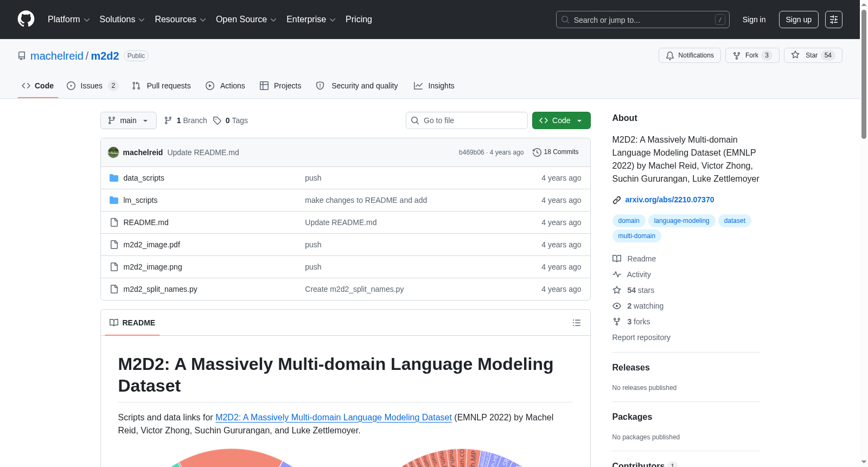Screen dimensions: 868x467
Task: Click the domain topic tag
Action: pyautogui.click(x=629, y=221)
